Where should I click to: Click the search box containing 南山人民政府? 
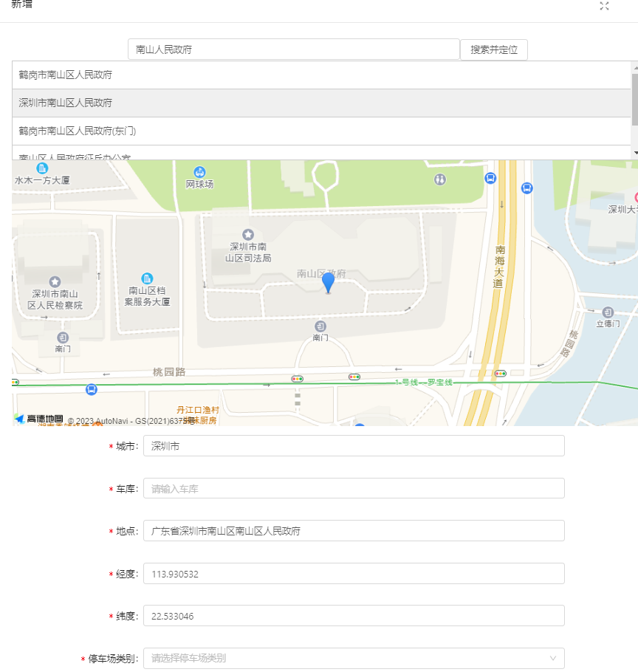[x=294, y=49]
